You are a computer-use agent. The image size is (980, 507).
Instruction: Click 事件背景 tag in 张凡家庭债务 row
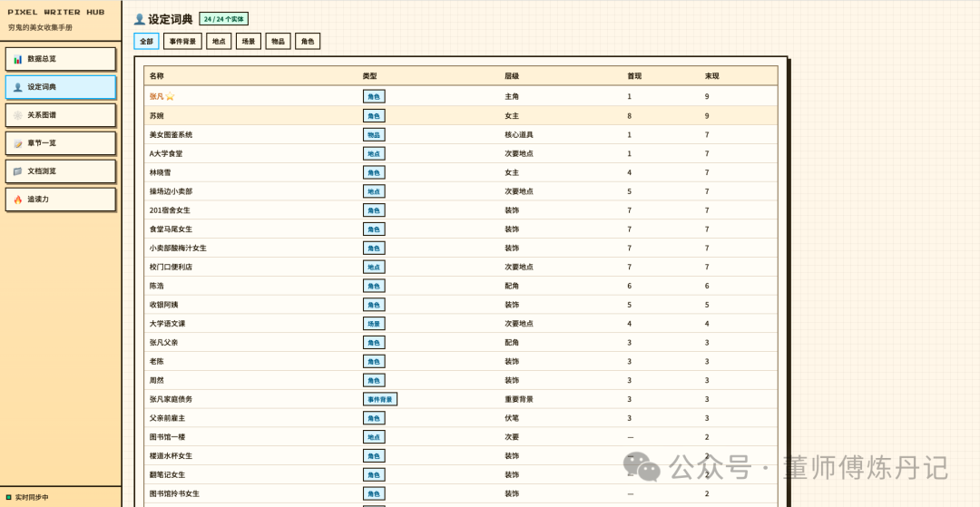tap(380, 399)
